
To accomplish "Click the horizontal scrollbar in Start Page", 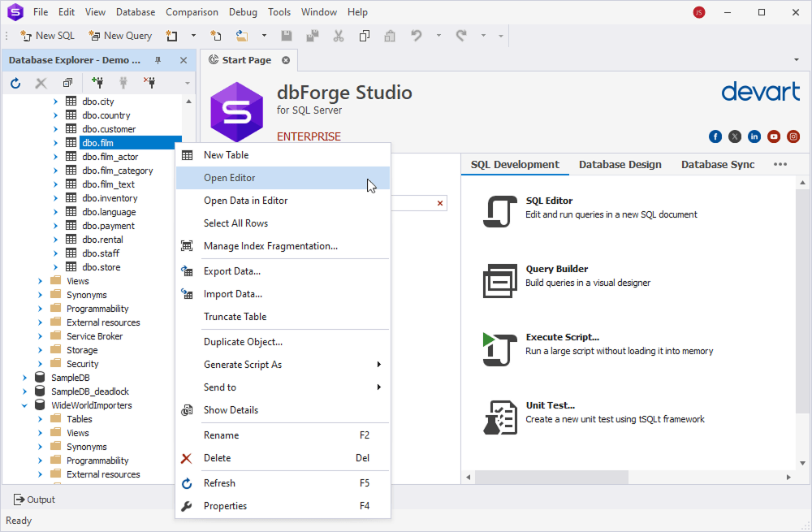I will coord(551,477).
